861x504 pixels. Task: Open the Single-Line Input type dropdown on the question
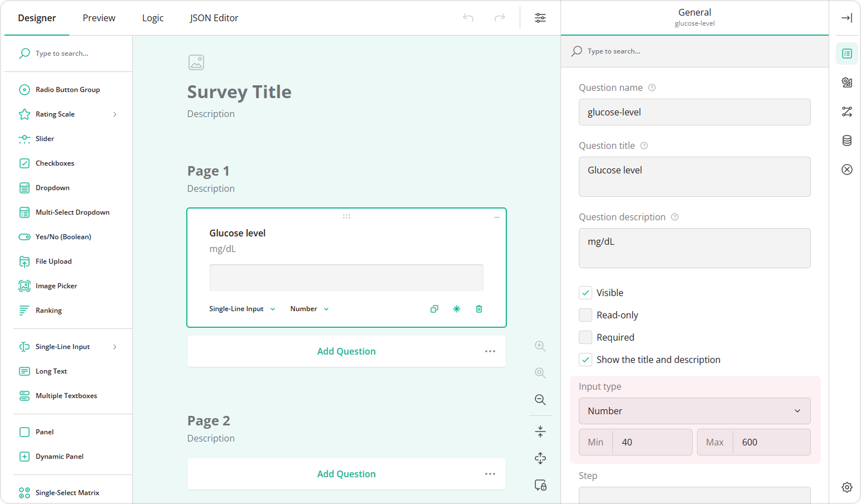click(241, 308)
